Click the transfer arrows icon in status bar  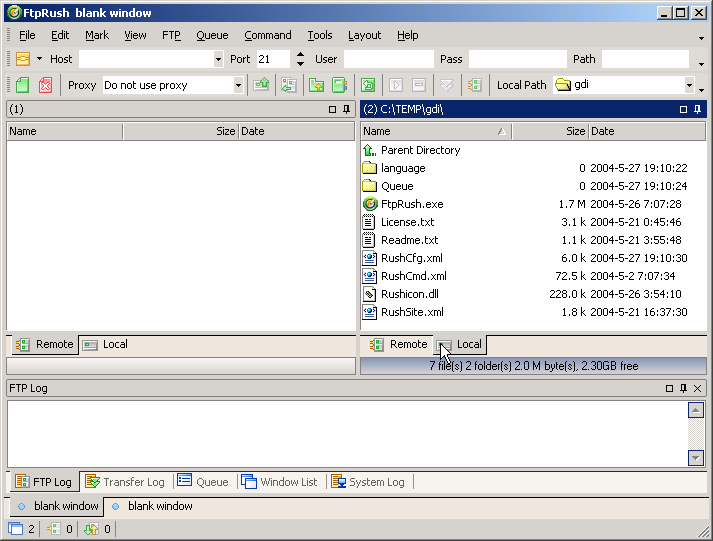91,529
